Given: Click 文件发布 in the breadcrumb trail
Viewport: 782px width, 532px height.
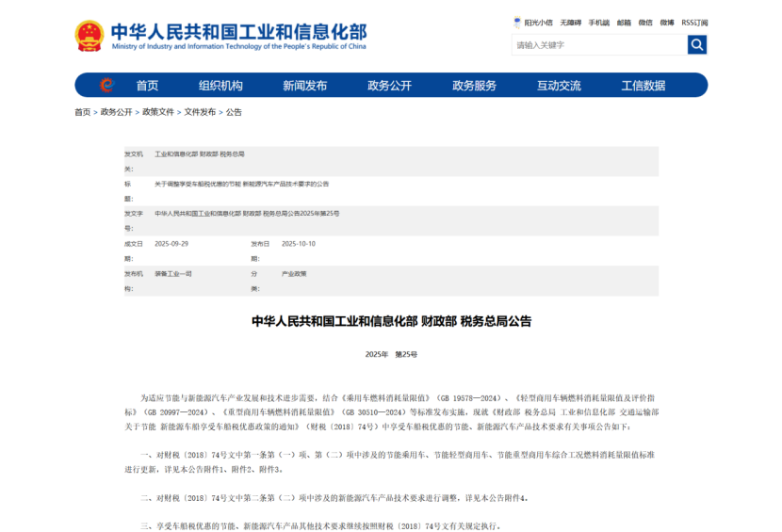Looking at the screenshot, I should [x=200, y=112].
